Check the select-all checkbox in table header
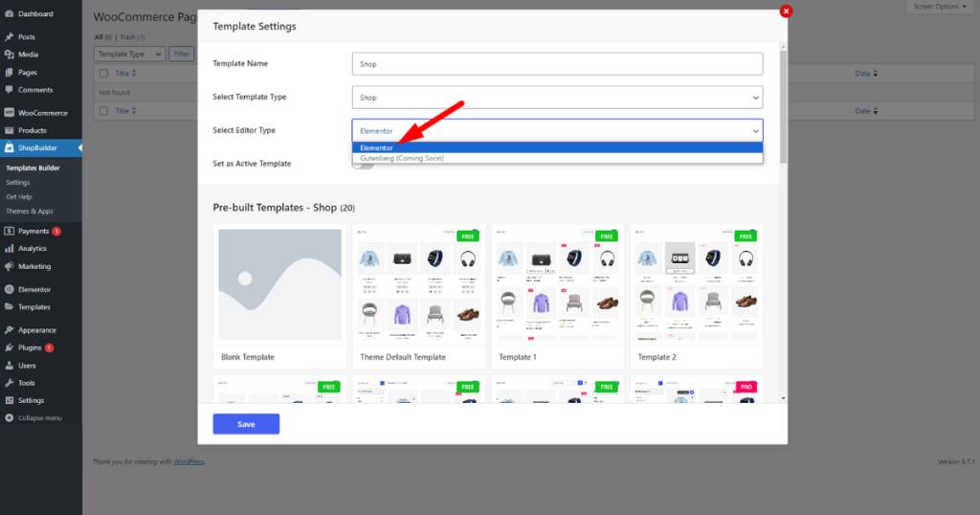This screenshot has height=515, width=980. click(103, 74)
